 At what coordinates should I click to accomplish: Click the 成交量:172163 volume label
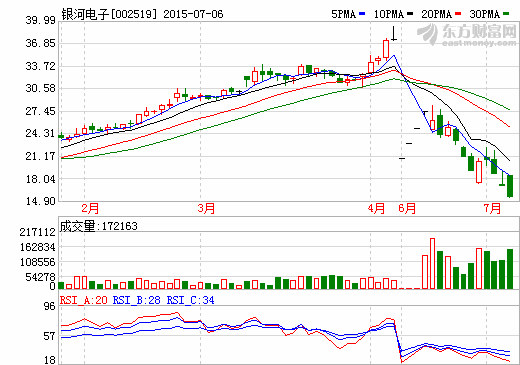pyautogui.click(x=99, y=226)
